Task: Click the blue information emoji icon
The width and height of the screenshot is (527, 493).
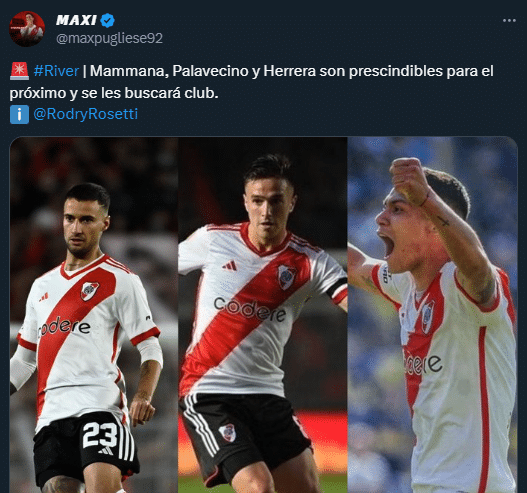Action: (x=19, y=114)
